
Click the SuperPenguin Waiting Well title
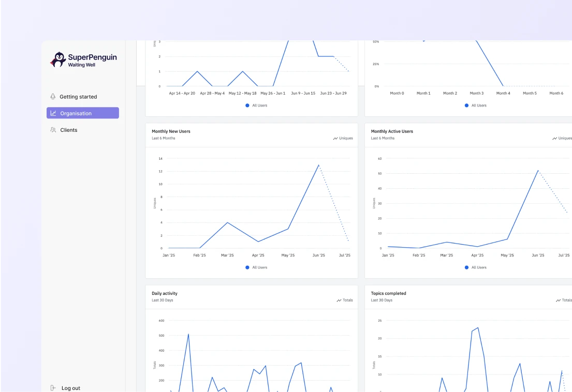click(x=92, y=60)
